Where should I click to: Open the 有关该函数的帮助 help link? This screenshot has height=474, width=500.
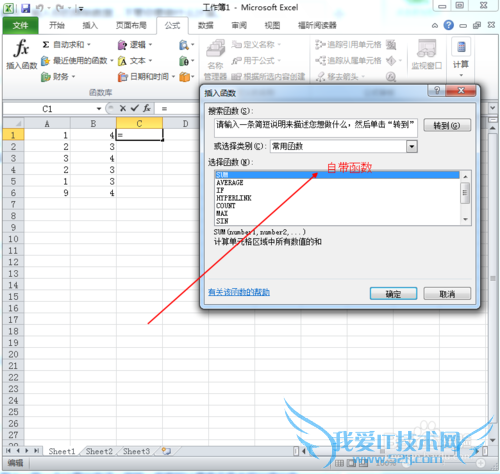[x=239, y=292]
